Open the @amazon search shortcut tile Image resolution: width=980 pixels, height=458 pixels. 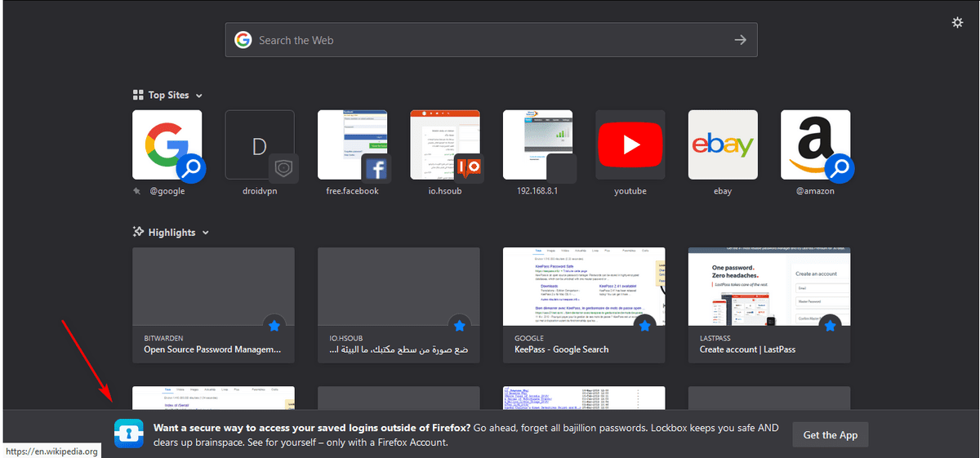[814, 145]
